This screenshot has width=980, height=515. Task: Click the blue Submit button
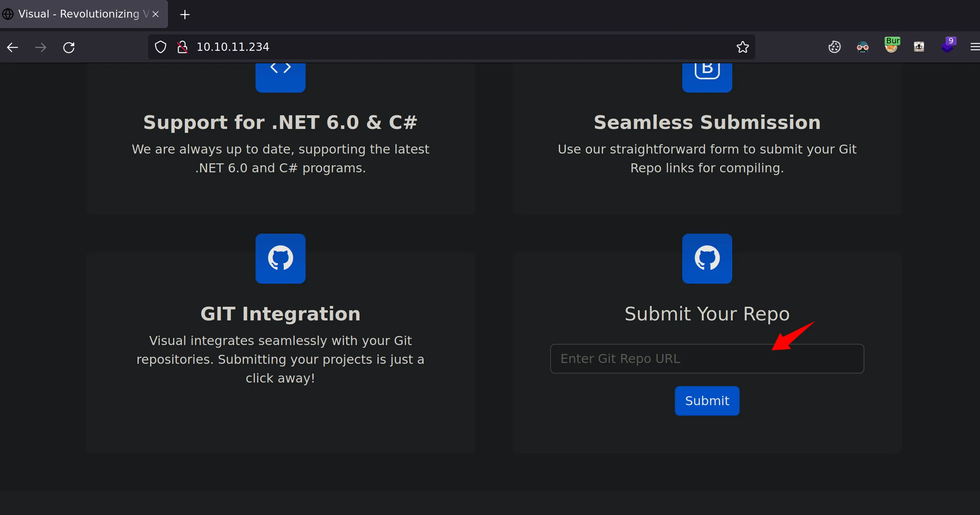(707, 401)
